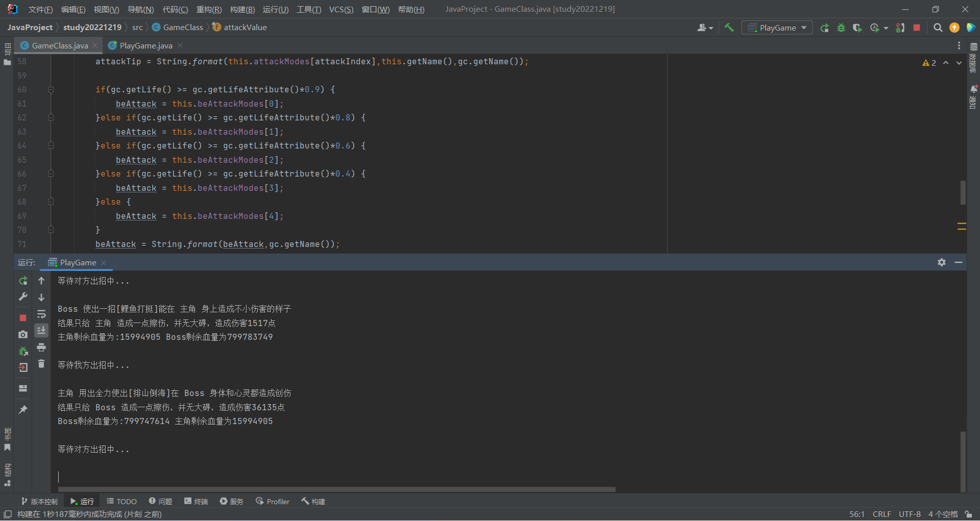Open the Profiler tool window
The height and width of the screenshot is (521, 980).
click(x=273, y=502)
